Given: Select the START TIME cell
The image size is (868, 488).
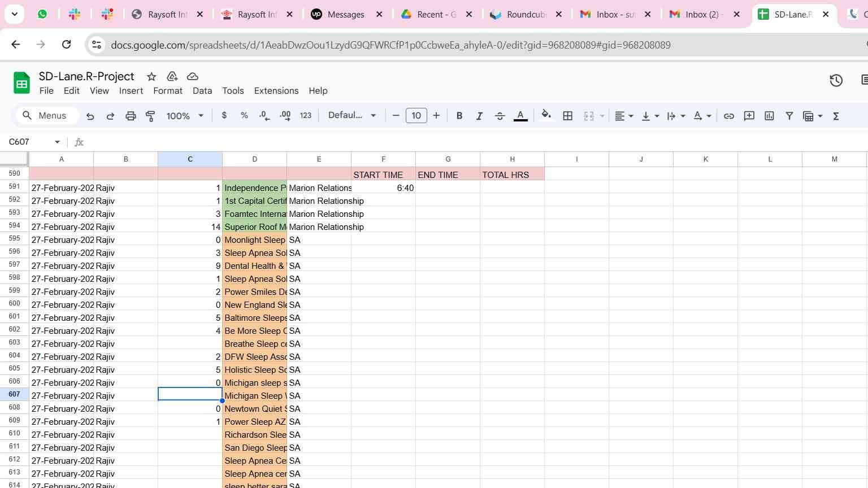Looking at the screenshot, I should click(x=383, y=175).
